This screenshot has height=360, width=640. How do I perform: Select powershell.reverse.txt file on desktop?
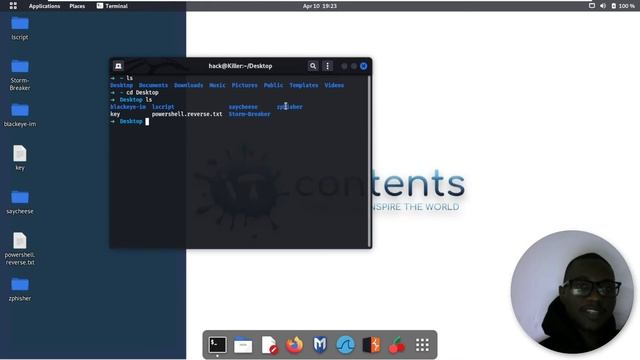coord(20,249)
